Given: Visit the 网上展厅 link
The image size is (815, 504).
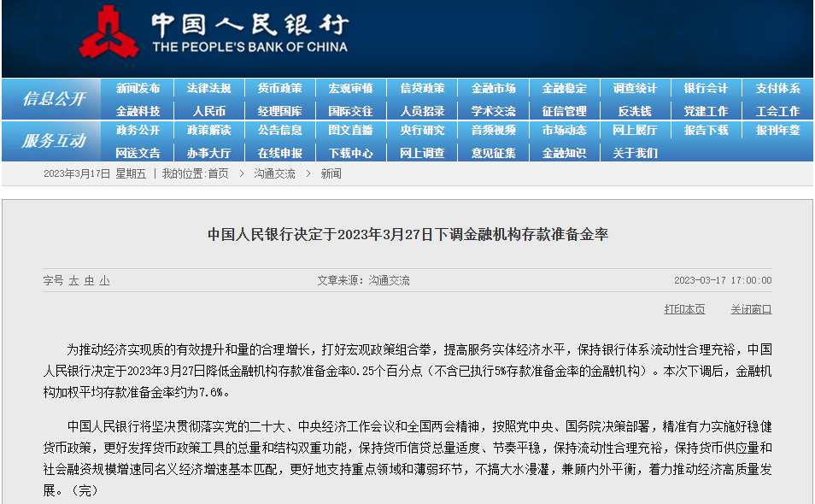Looking at the screenshot, I should click(635, 130).
